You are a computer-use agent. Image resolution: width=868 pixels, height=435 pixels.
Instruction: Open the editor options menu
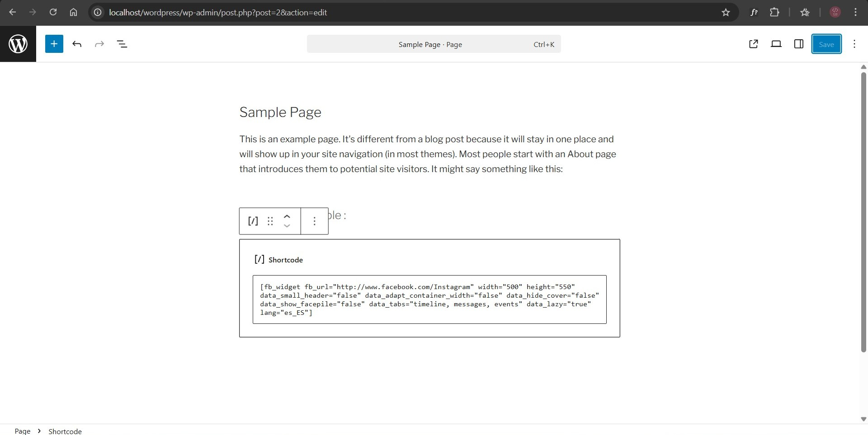[854, 44]
